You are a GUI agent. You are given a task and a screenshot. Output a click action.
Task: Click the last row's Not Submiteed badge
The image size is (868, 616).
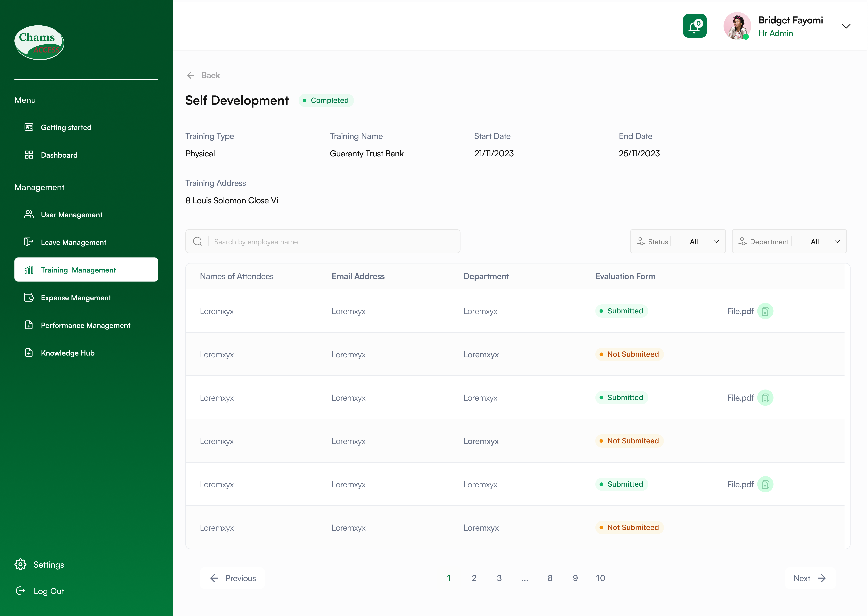629,528
